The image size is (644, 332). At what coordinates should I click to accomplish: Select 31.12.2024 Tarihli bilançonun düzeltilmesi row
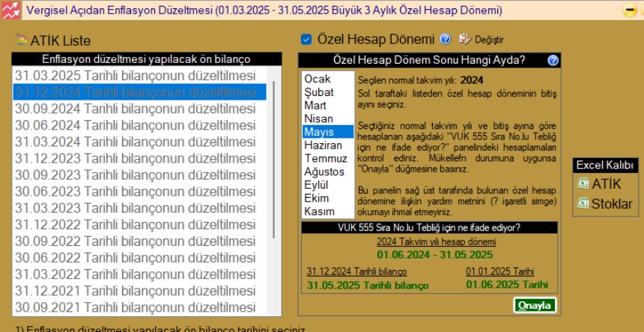(139, 92)
